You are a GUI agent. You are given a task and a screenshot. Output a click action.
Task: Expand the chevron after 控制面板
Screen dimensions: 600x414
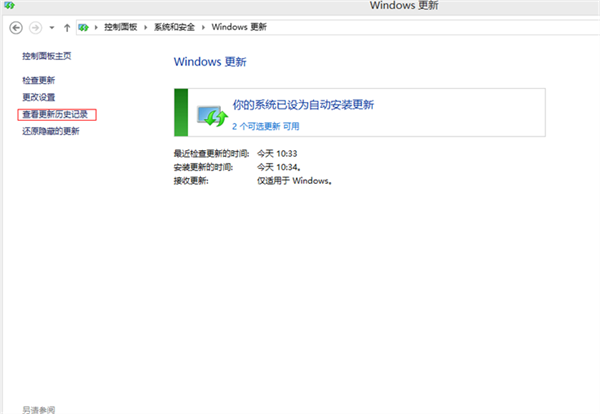(x=145, y=28)
